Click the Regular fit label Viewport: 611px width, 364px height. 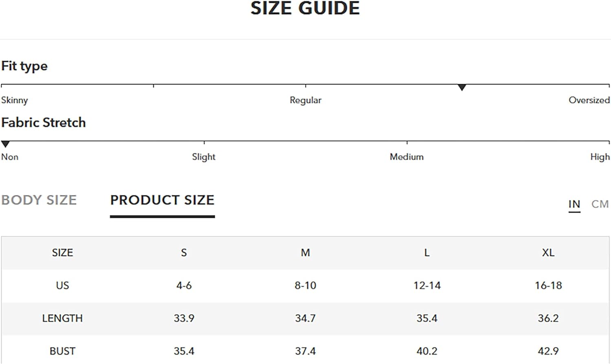pos(305,100)
